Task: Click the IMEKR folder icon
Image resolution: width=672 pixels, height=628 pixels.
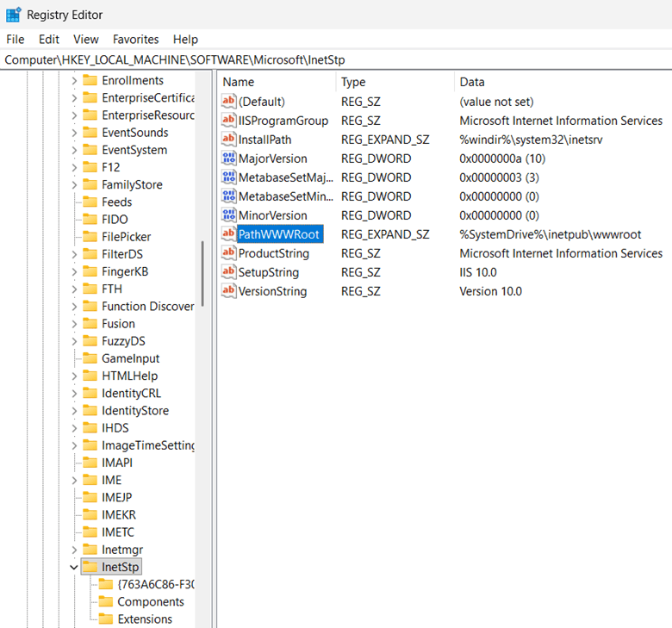Action: point(90,514)
